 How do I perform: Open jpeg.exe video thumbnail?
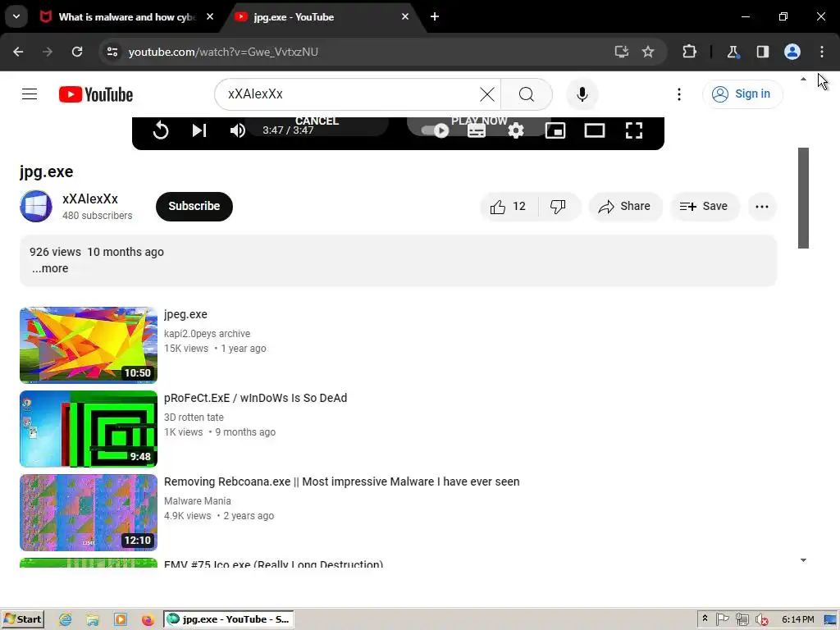(x=89, y=345)
